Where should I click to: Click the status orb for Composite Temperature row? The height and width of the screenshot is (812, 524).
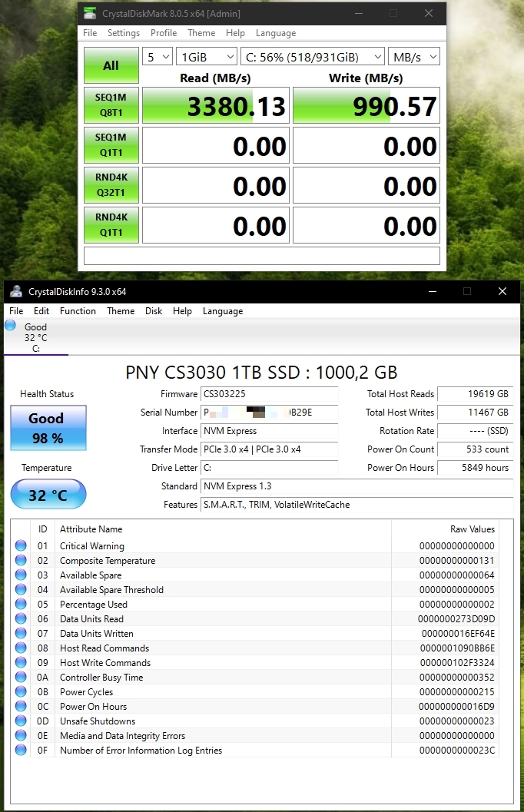coord(21,560)
